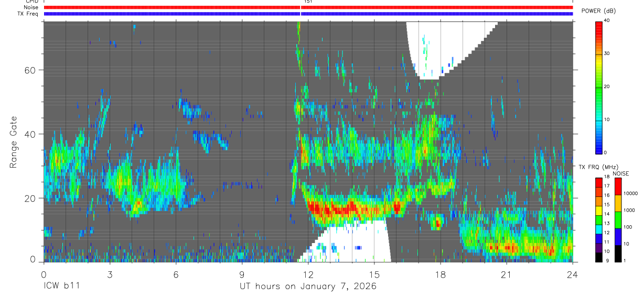
Task: Click the '151' CPID value label
Action: pyautogui.click(x=308, y=2)
